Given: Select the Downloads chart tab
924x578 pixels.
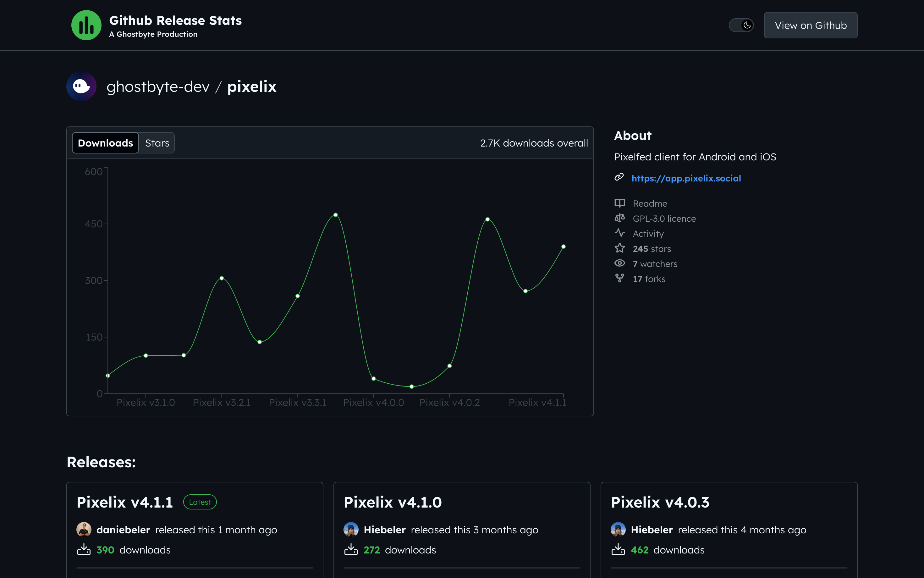Looking at the screenshot, I should click(105, 143).
